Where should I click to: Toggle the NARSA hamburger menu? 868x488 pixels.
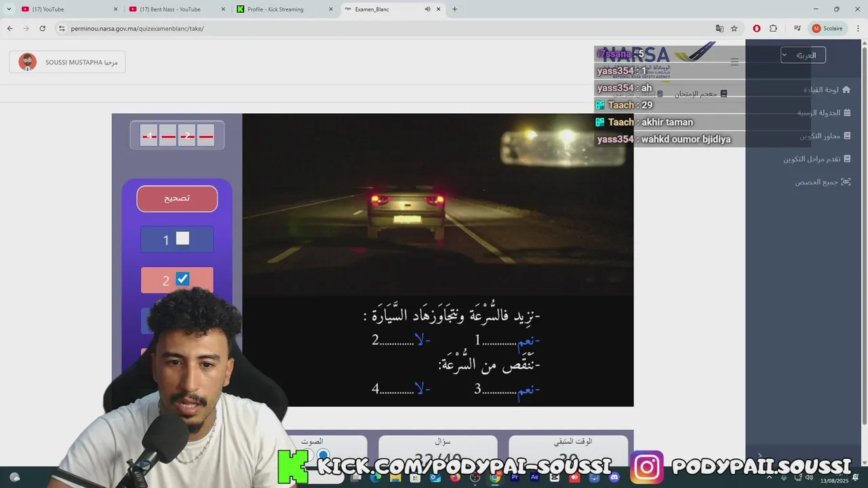[x=734, y=62]
